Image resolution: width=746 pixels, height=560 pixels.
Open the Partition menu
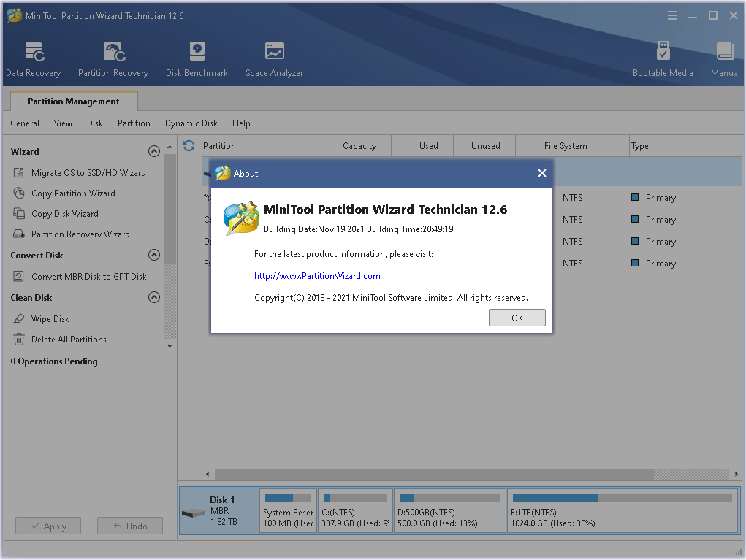click(x=134, y=123)
